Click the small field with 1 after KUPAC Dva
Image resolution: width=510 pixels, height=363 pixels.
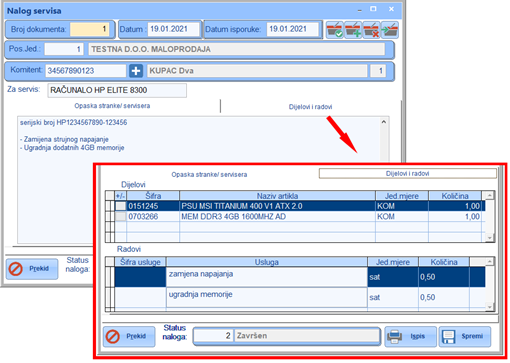coord(378,71)
